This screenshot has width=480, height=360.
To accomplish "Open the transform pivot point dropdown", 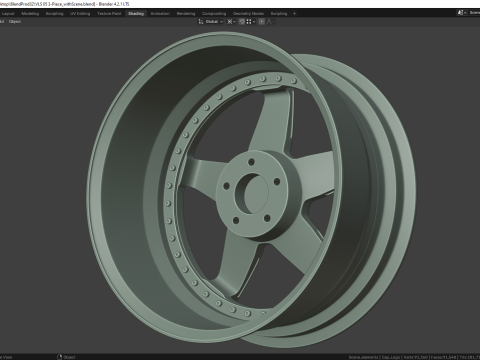I will pos(231,22).
